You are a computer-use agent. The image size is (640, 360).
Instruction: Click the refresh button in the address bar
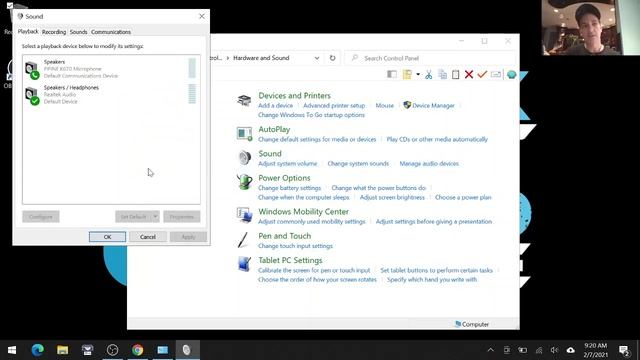pyautogui.click(x=332, y=58)
